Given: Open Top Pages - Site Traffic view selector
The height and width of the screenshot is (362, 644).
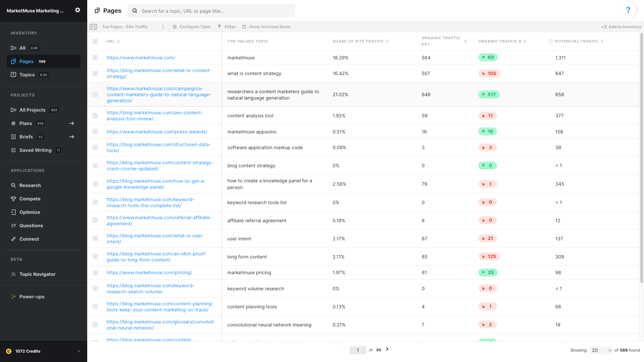Looking at the screenshot, I should [x=125, y=27].
